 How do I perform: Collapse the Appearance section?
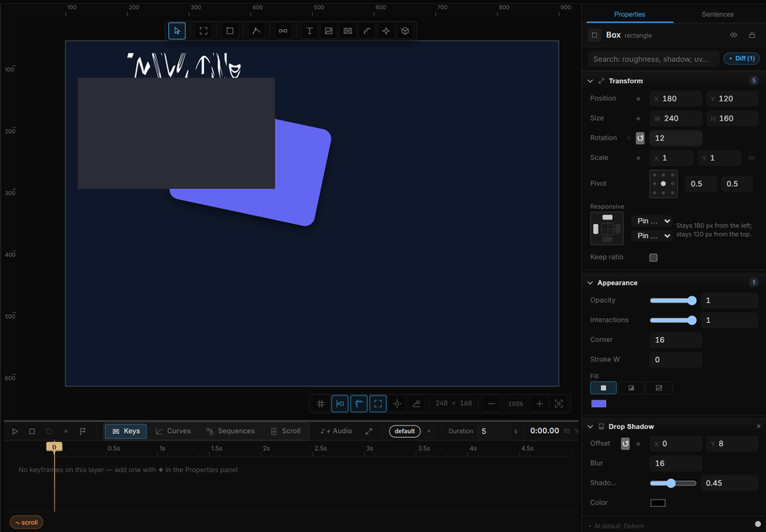590,283
